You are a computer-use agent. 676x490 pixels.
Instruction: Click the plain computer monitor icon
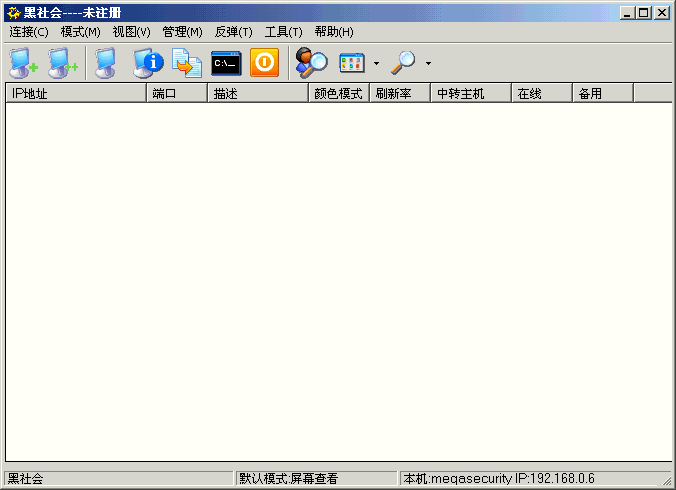click(106, 63)
